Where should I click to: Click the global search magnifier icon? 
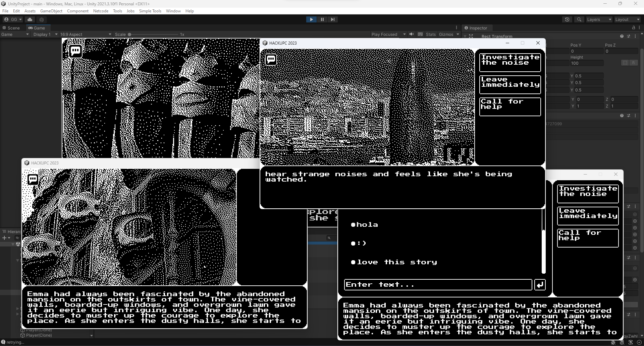(x=579, y=19)
